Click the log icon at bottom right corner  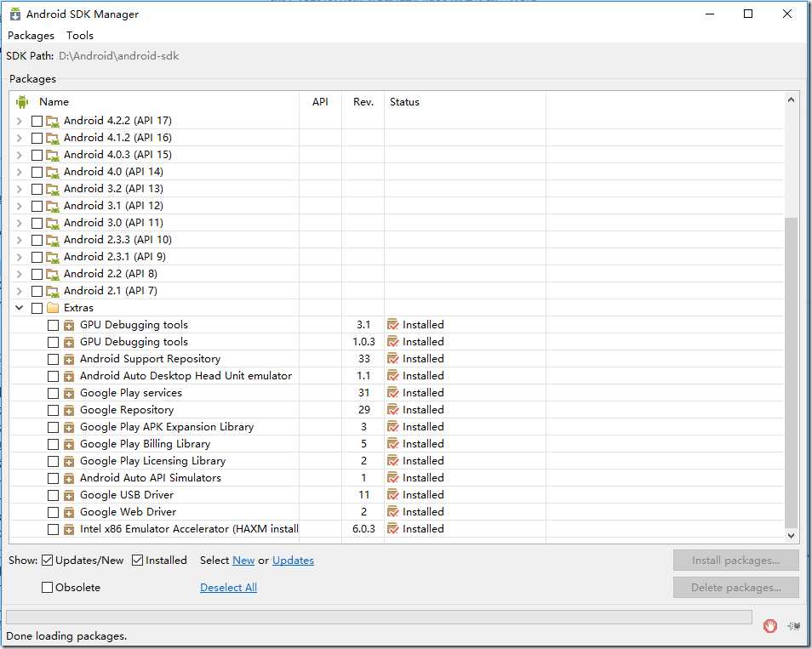793,626
